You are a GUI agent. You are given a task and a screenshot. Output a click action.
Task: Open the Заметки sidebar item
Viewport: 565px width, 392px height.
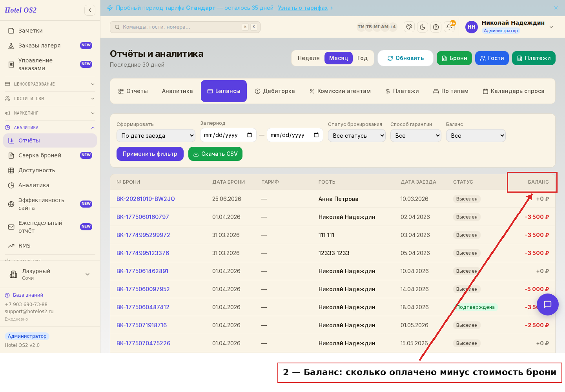[x=50, y=31]
